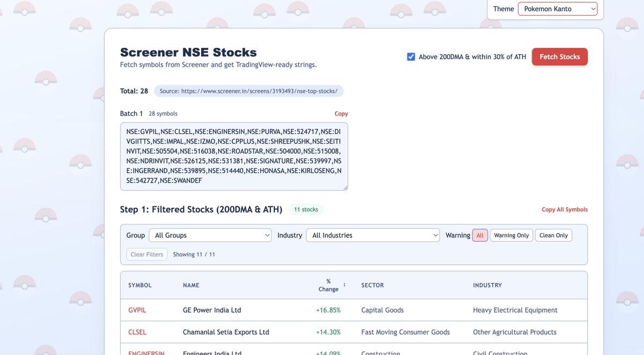Click Other Agricultural Products industry cell
Image resolution: width=644 pixels, height=355 pixels.
pos(515,332)
